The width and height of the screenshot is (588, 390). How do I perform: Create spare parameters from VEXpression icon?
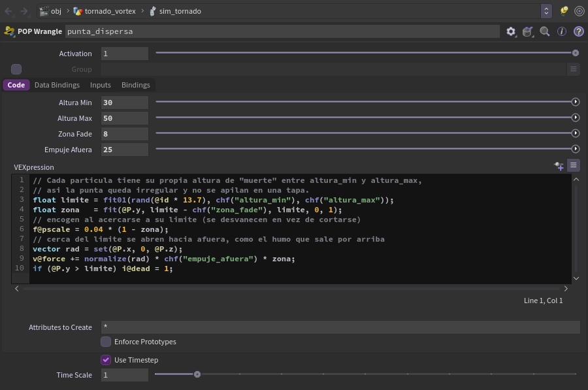click(559, 166)
